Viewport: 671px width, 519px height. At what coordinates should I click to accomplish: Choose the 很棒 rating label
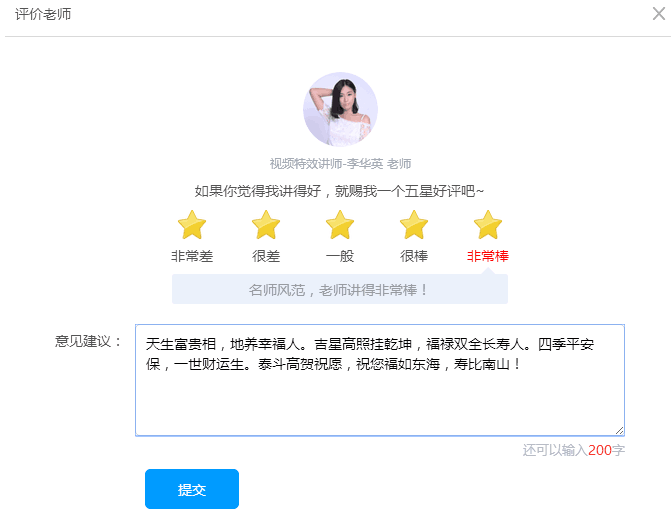click(414, 256)
